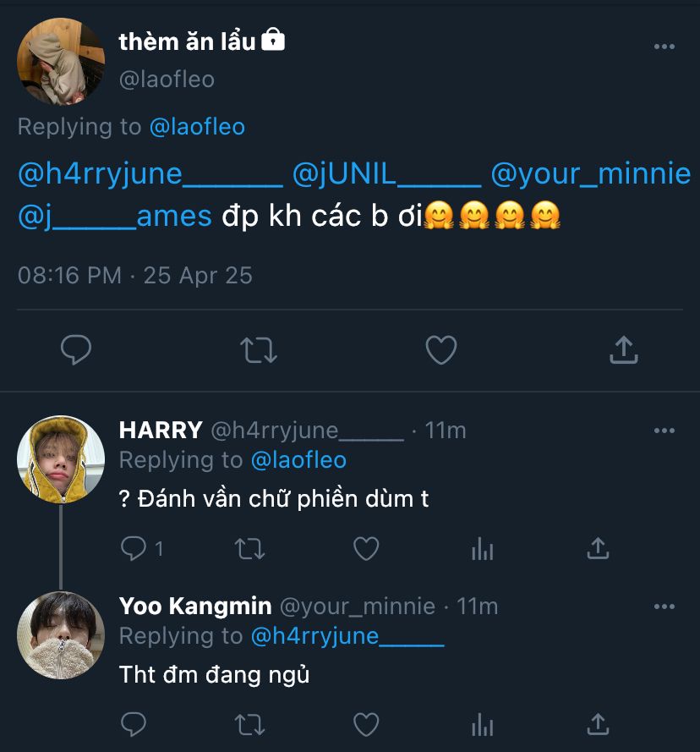Share the main laofleo tweet
This screenshot has height=752, width=700.
(623, 349)
